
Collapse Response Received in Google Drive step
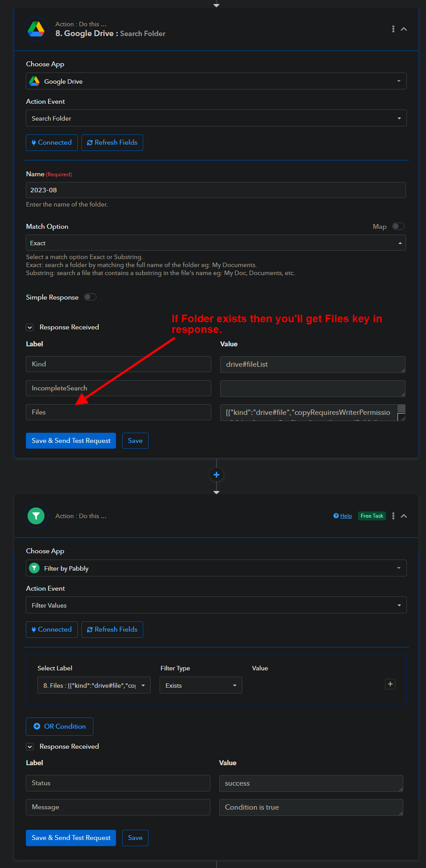point(30,327)
